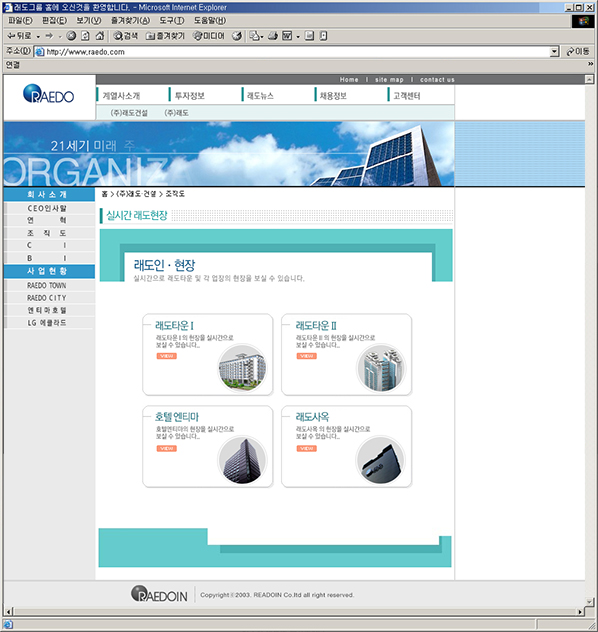Select 고객센터 navigation tab
598x632 pixels.
(x=407, y=96)
